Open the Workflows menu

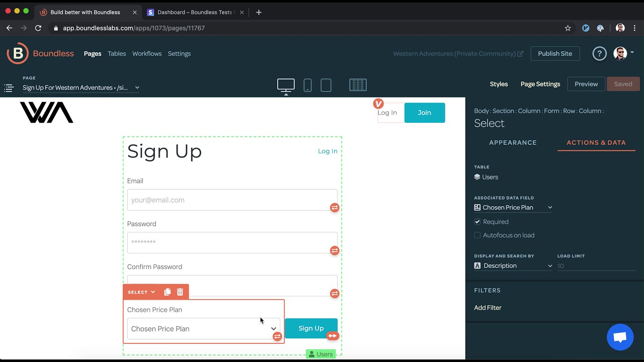pyautogui.click(x=147, y=53)
